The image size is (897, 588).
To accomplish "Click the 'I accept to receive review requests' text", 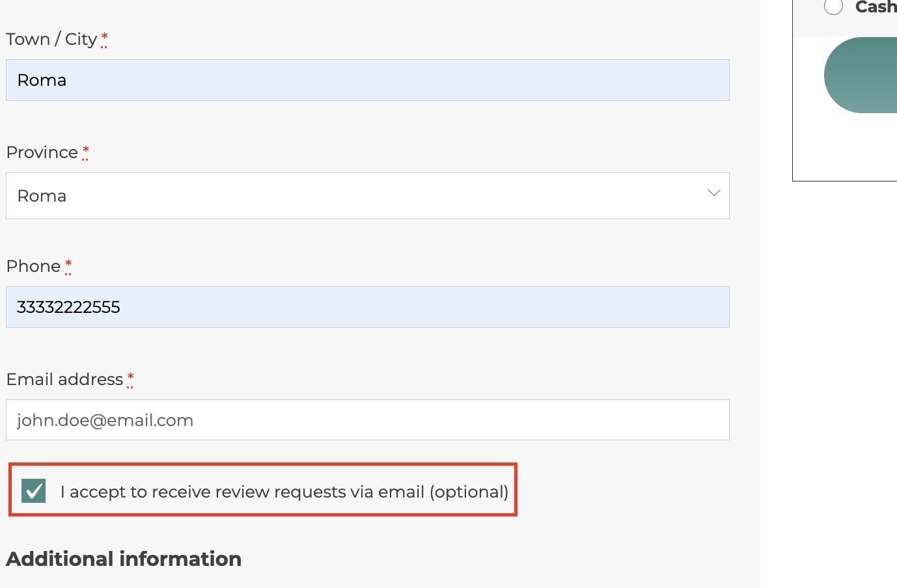I will pyautogui.click(x=284, y=492).
